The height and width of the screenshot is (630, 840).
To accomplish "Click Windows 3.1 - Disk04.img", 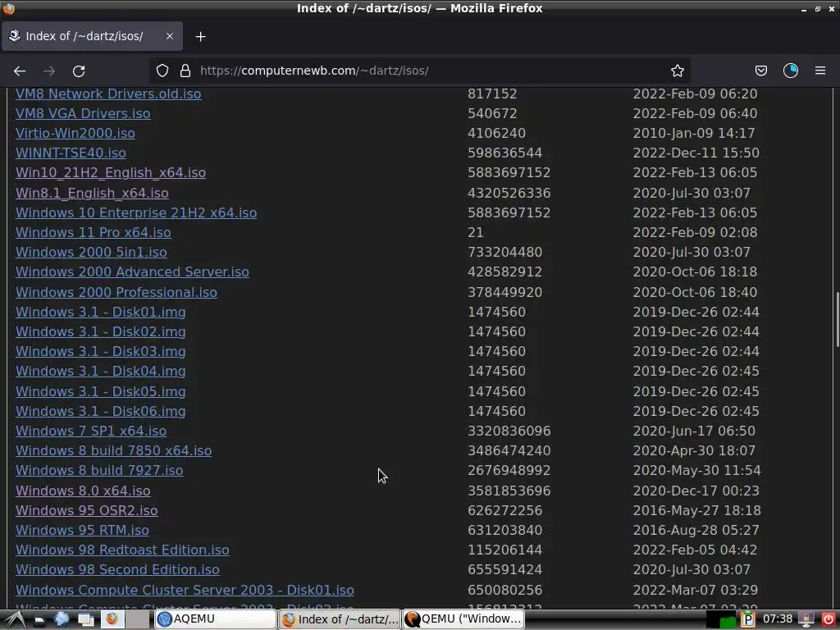I will (x=101, y=372).
